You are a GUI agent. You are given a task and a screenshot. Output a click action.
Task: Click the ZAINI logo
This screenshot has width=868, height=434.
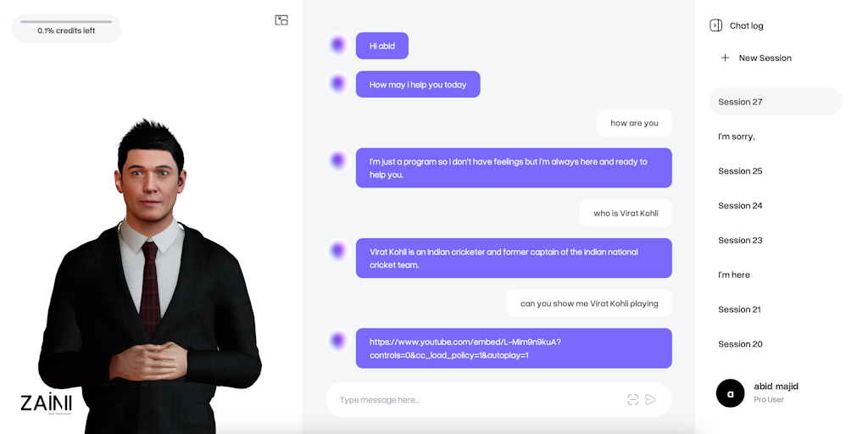[x=46, y=403]
